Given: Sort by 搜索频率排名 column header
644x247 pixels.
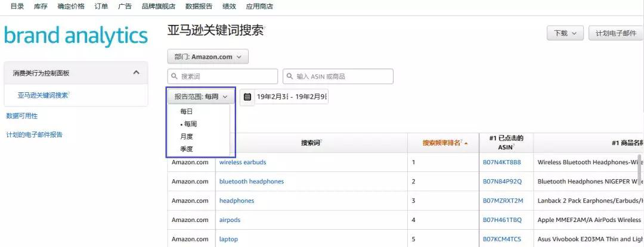Looking at the screenshot, I should (442, 143).
